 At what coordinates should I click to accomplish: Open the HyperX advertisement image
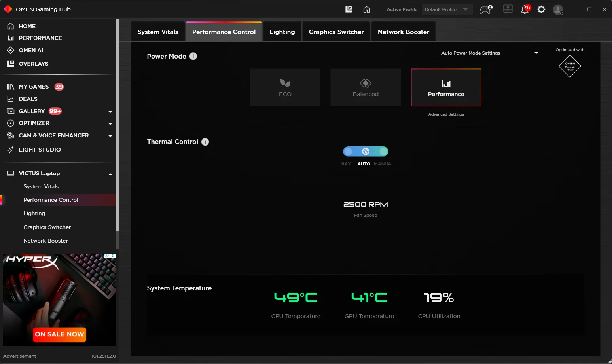(x=59, y=300)
